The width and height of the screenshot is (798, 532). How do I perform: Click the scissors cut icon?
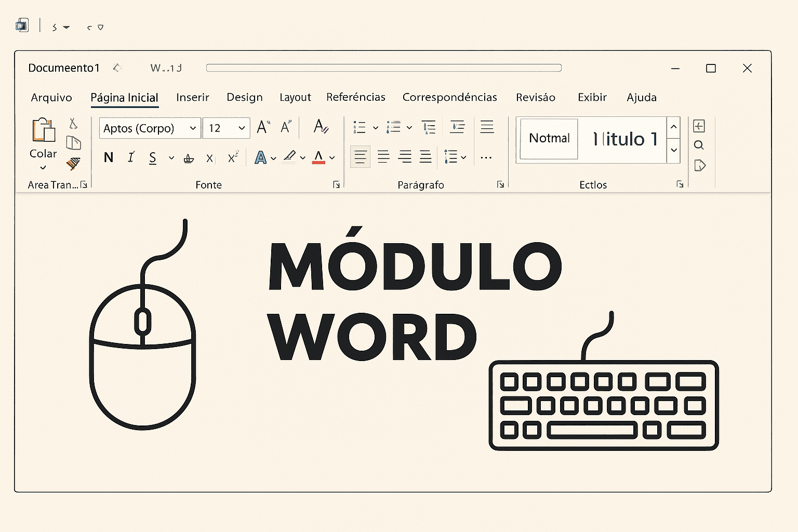(x=73, y=123)
